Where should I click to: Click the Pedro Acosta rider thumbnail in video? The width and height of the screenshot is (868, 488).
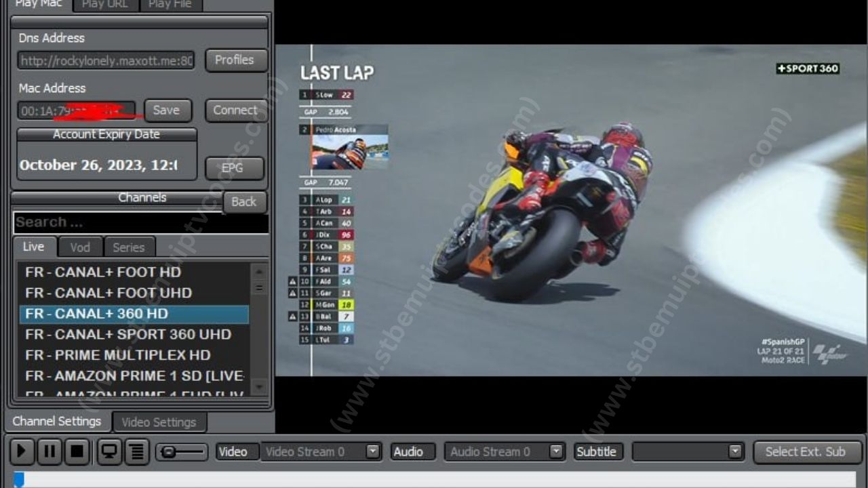click(350, 152)
